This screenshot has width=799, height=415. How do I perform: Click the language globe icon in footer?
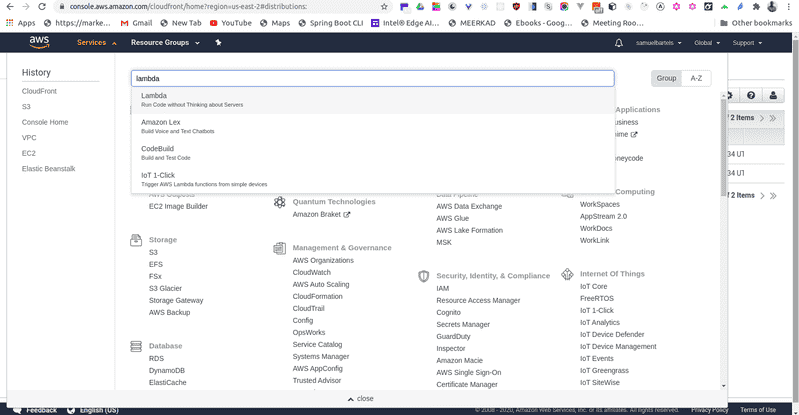pyautogui.click(x=71, y=410)
